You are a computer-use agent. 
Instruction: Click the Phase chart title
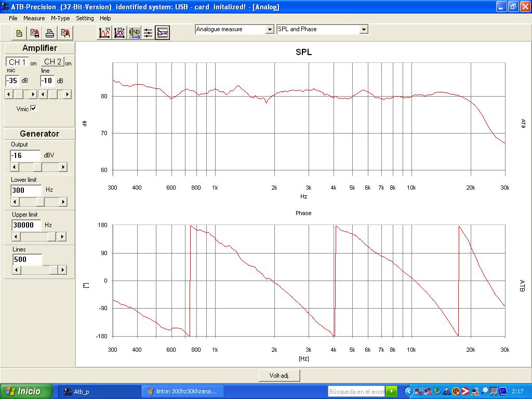tap(303, 213)
